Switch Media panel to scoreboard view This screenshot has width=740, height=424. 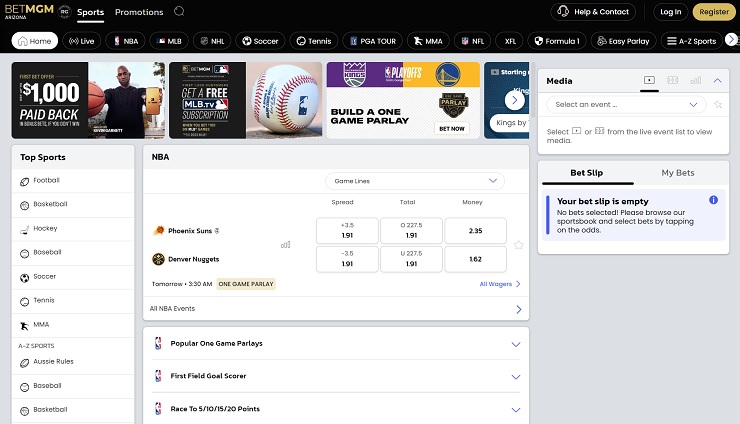(673, 81)
